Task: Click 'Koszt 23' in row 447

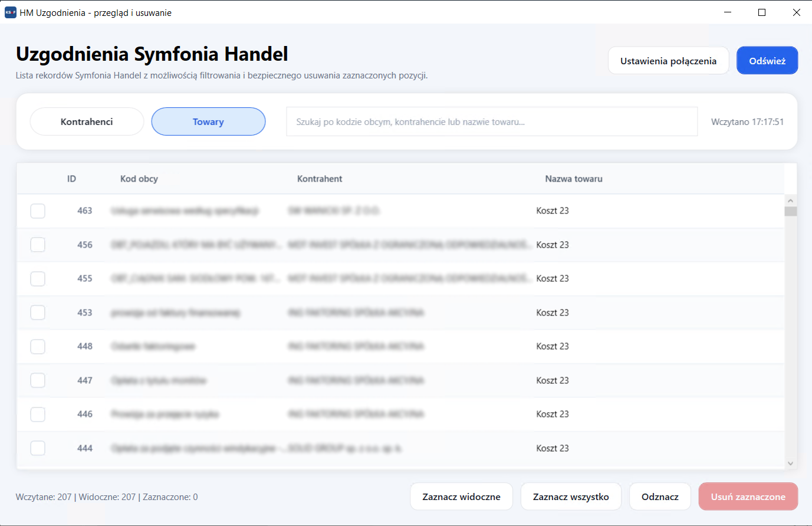Action: click(553, 380)
